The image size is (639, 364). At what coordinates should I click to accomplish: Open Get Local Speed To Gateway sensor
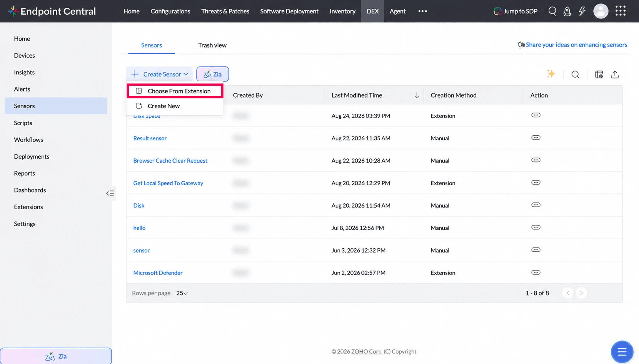[168, 183]
